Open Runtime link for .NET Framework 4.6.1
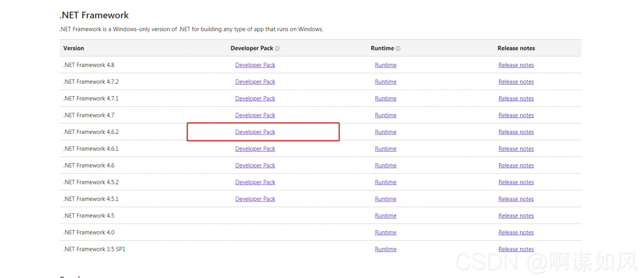The image size is (644, 278). [x=385, y=149]
